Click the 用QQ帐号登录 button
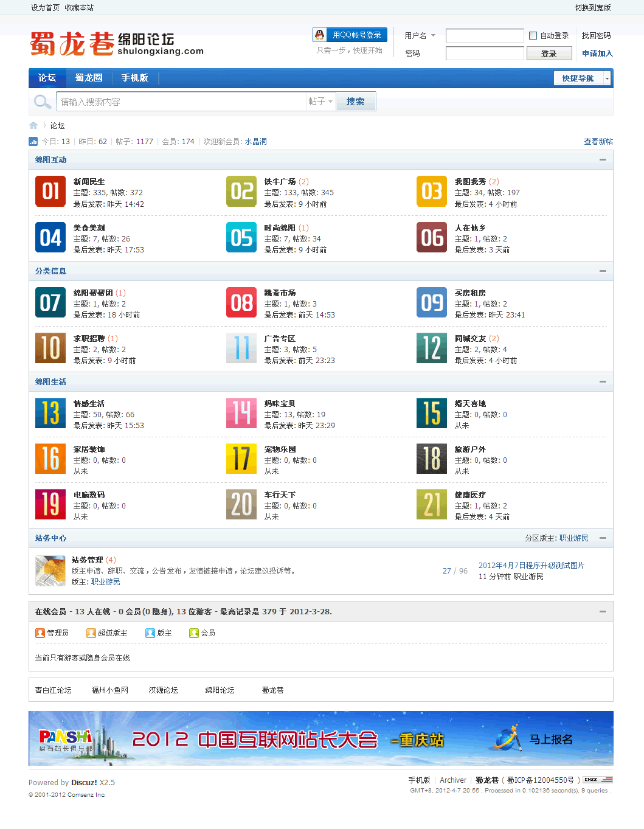The width and height of the screenshot is (644, 829). [350, 35]
